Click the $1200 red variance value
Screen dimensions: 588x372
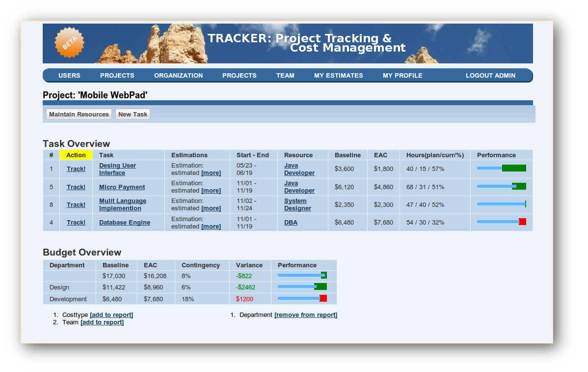[244, 299]
